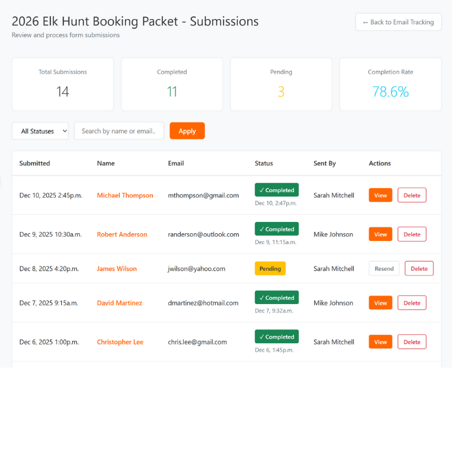The image size is (452, 476).
Task: Click the back arrow in Email Tracking button
Action: tap(364, 21)
